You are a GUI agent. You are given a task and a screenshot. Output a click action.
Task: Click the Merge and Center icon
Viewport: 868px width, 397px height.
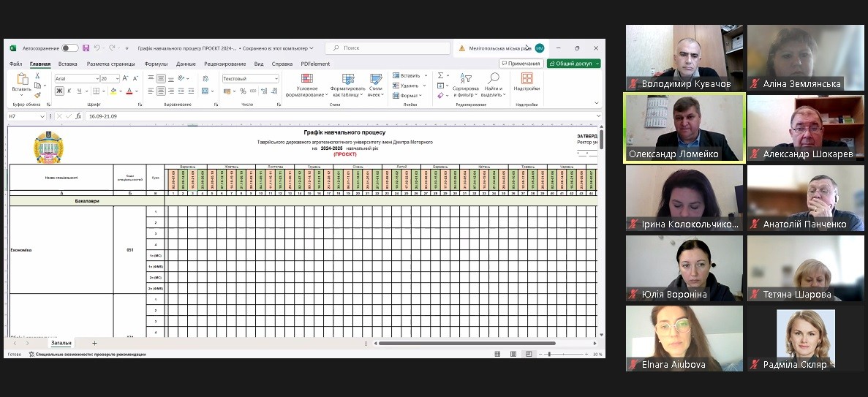[205, 91]
